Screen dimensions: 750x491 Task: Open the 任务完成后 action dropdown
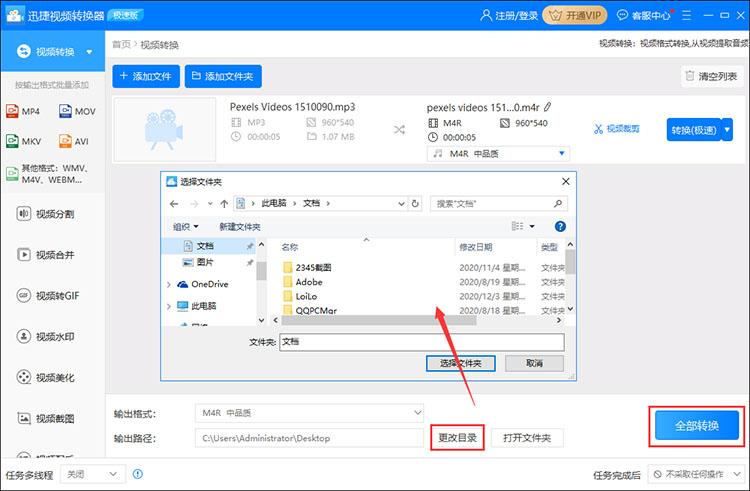[697, 474]
